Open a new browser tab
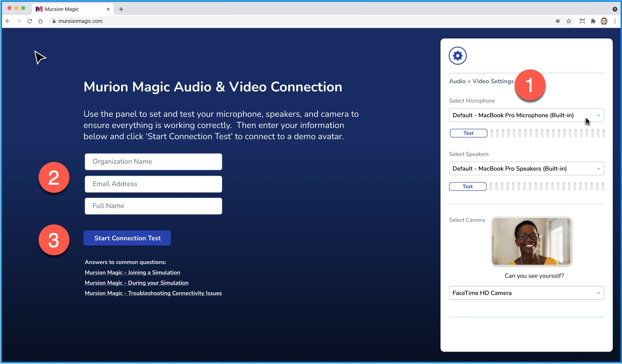Viewport: 622px width, 364px height. tap(121, 9)
